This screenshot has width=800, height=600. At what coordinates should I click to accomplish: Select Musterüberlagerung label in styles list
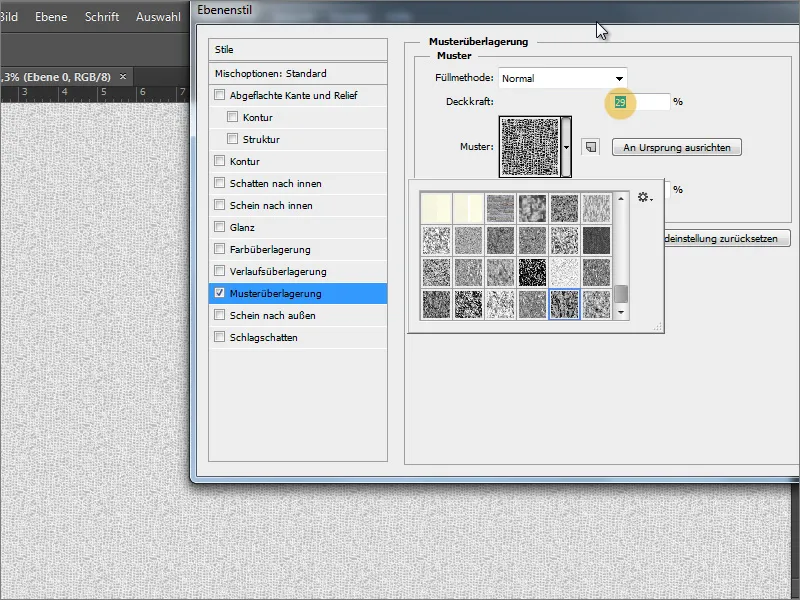point(276,293)
